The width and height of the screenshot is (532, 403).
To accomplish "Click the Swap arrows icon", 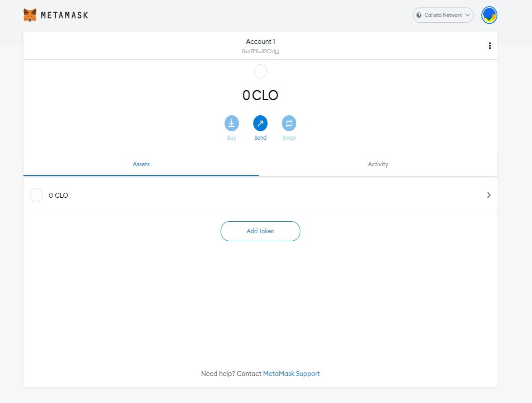I will point(289,123).
